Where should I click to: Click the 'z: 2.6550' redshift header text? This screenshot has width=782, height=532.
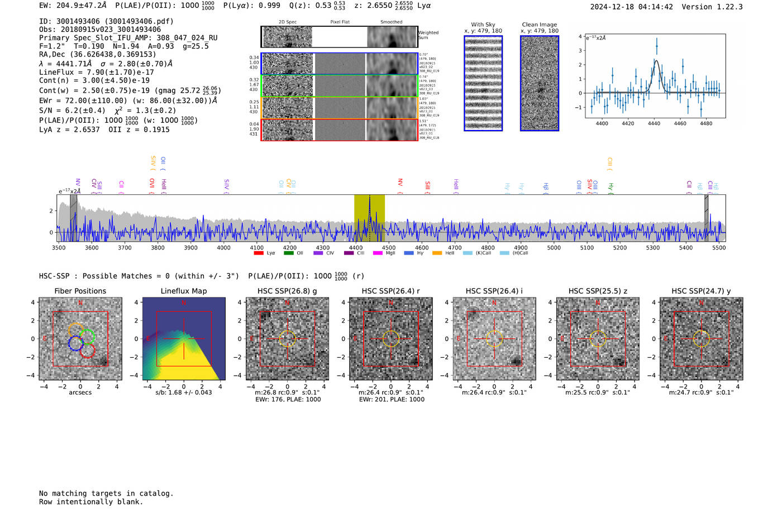point(374,6)
